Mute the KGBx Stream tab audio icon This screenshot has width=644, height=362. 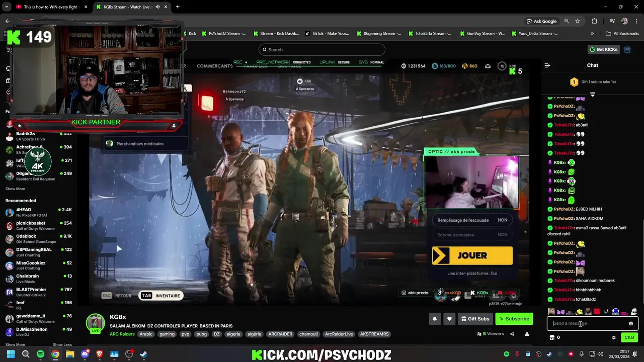(157, 7)
